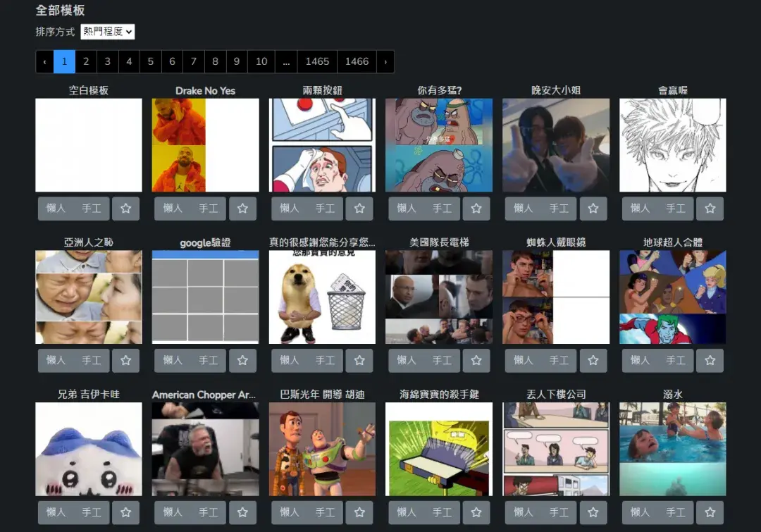Viewport: 761px width, 532px height.
Task: Star the 蜘蛛人戴眼鏡 template
Action: pos(593,361)
